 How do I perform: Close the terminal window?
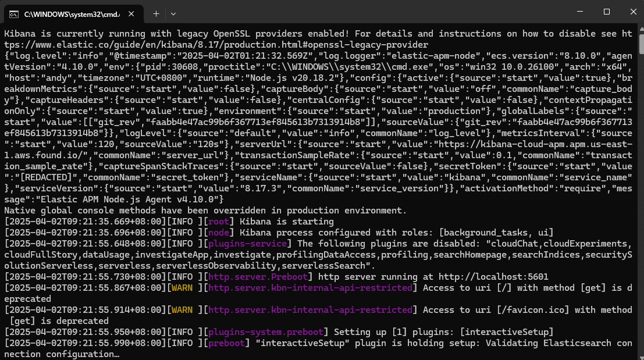[x=633, y=12]
